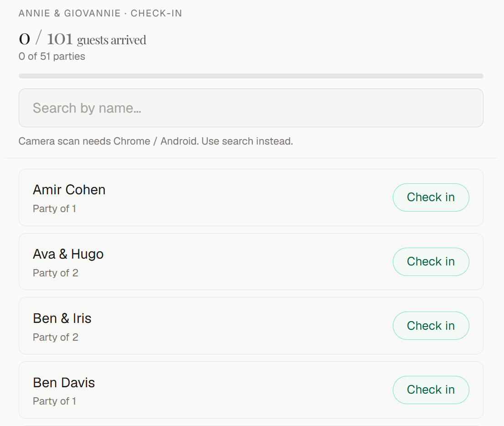Click the guests arrived progress bar
The image size is (504, 426).
pos(251,76)
